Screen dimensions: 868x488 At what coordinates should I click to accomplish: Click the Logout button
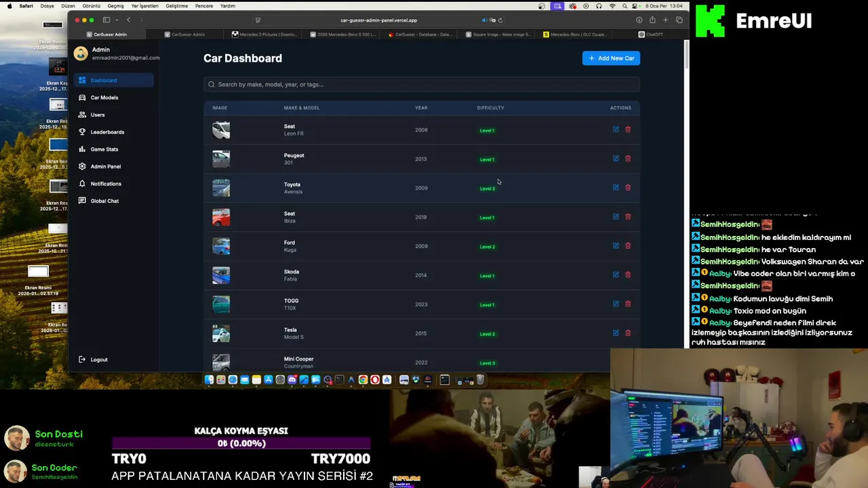pos(94,359)
